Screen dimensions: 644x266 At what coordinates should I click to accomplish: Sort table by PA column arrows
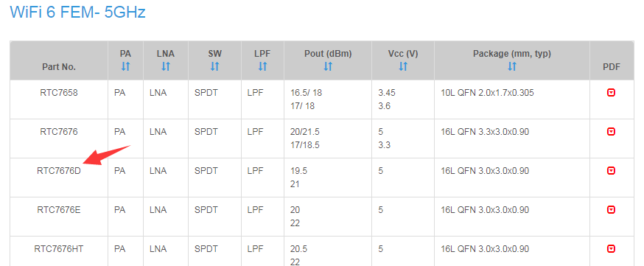[x=126, y=66]
